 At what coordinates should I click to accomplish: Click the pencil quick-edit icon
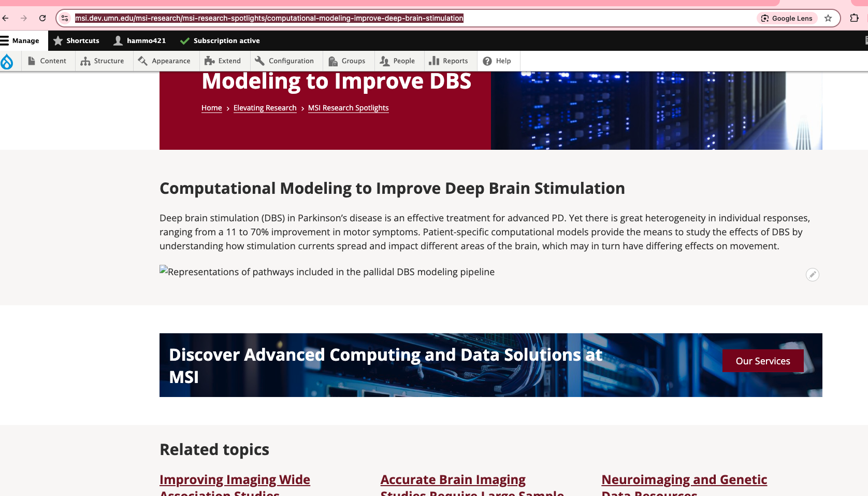pos(812,275)
